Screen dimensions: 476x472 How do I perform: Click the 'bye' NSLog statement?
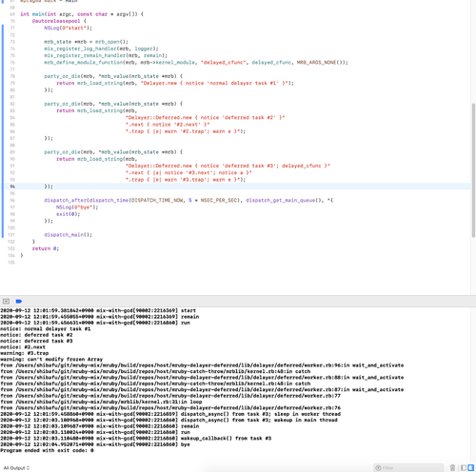pos(77,207)
